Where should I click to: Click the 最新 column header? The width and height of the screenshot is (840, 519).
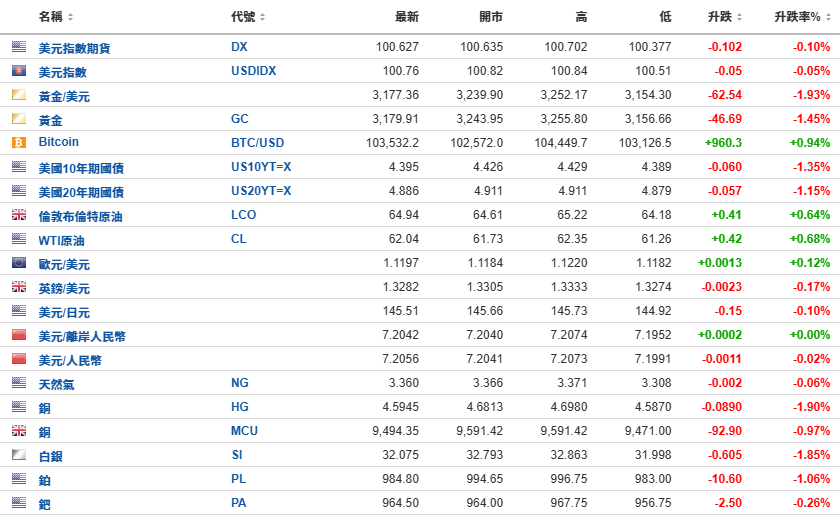tap(407, 17)
